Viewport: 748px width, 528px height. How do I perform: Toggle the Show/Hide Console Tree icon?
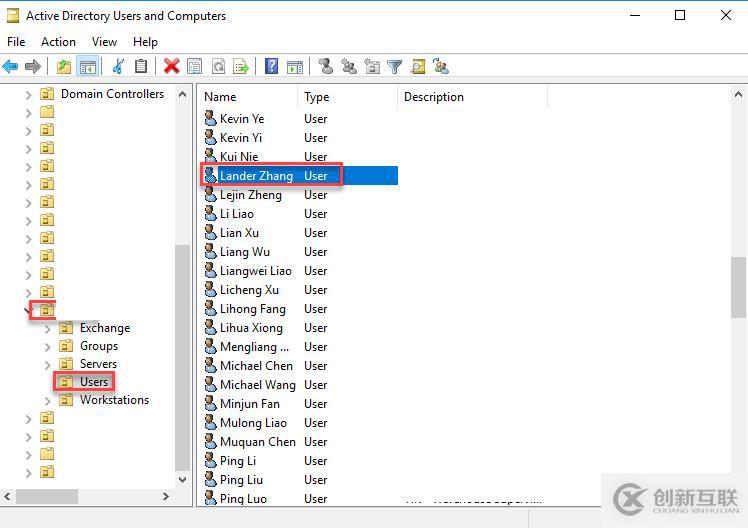coord(88,67)
